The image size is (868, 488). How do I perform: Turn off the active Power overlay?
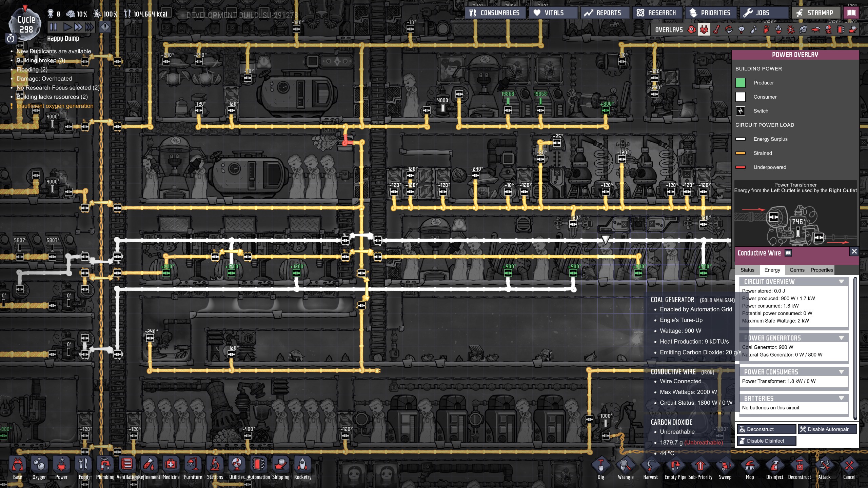coord(704,30)
